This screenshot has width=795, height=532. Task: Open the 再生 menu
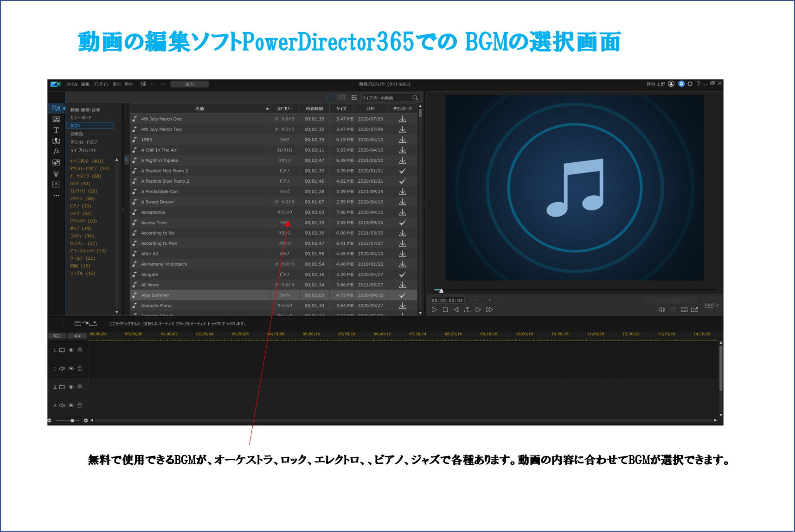[128, 84]
